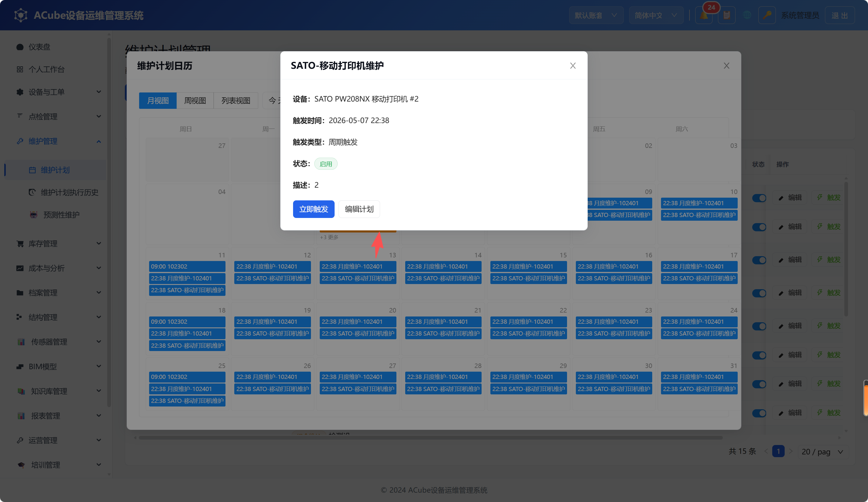Screen dimensions: 868x502
Task: Click the +3 更多 link
Action: [x=329, y=237]
